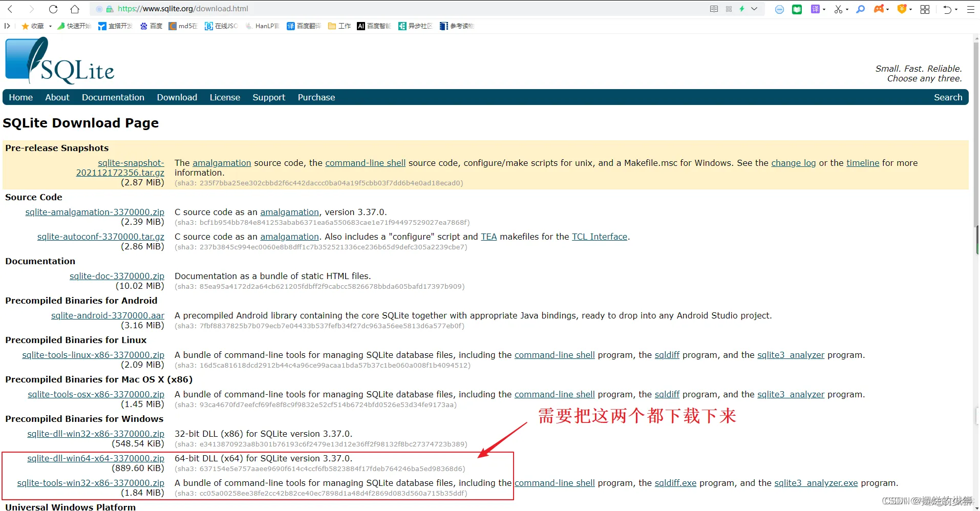The height and width of the screenshot is (511, 980).
Task: Download sqlite-doc-3370000.zip
Action: [x=117, y=276]
